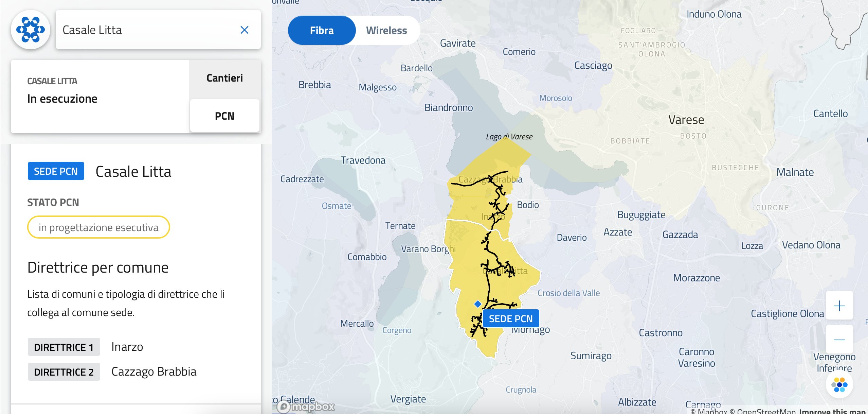This screenshot has height=414, width=868.
Task: Open the colored dots legend icon
Action: (x=839, y=385)
